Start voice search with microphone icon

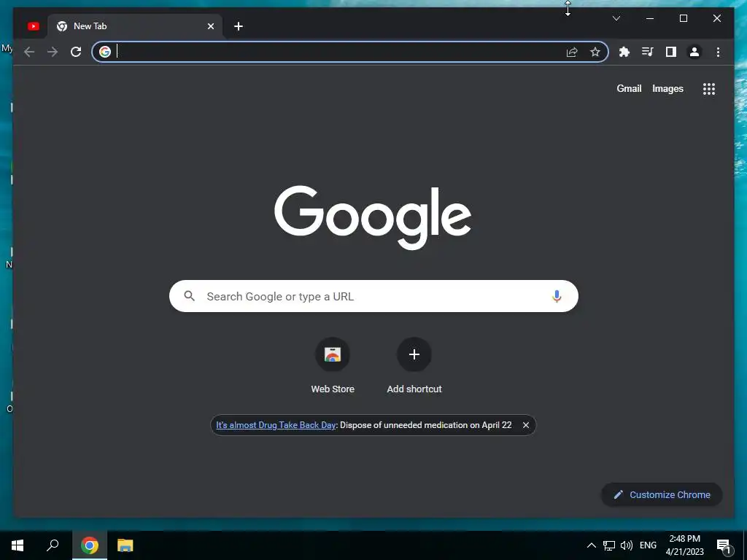click(557, 296)
